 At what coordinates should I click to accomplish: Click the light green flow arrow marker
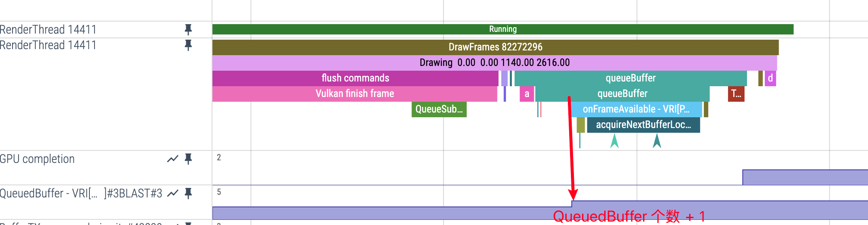[615, 141]
